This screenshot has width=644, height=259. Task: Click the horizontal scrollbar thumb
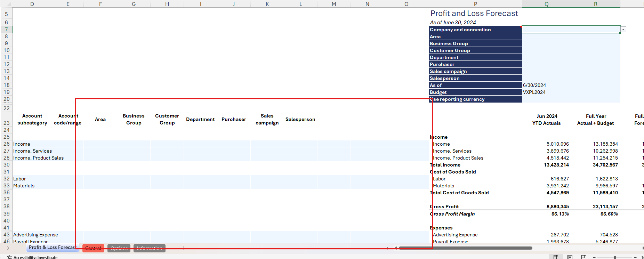pyautogui.click(x=465, y=248)
